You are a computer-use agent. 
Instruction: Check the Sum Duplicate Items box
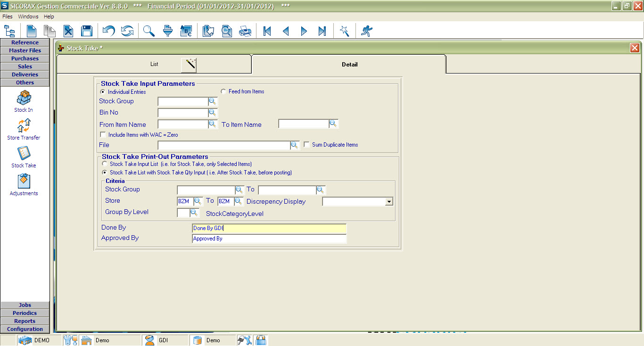coord(307,145)
